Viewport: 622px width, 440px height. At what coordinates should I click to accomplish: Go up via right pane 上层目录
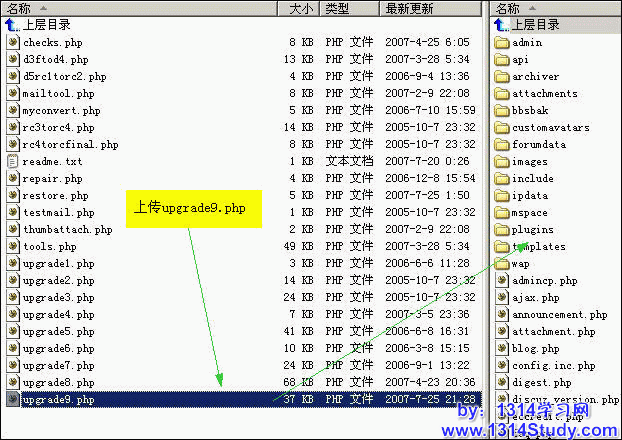coord(534,26)
